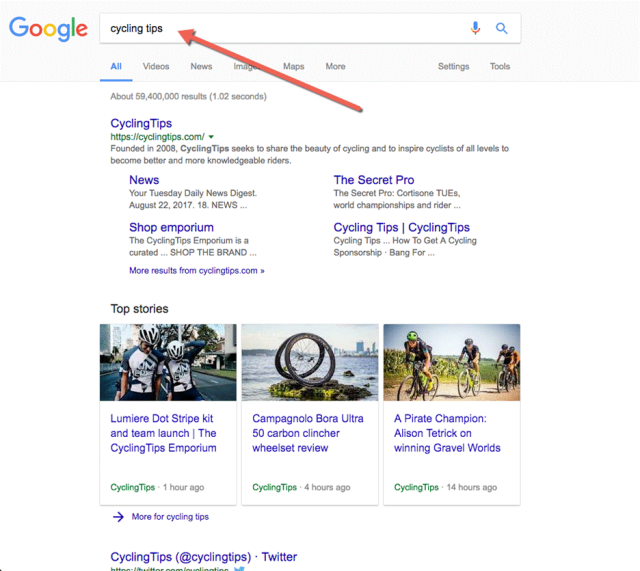Screen dimensions: 640x571
Task: Click the voice search microphone icon
Action: tap(476, 29)
